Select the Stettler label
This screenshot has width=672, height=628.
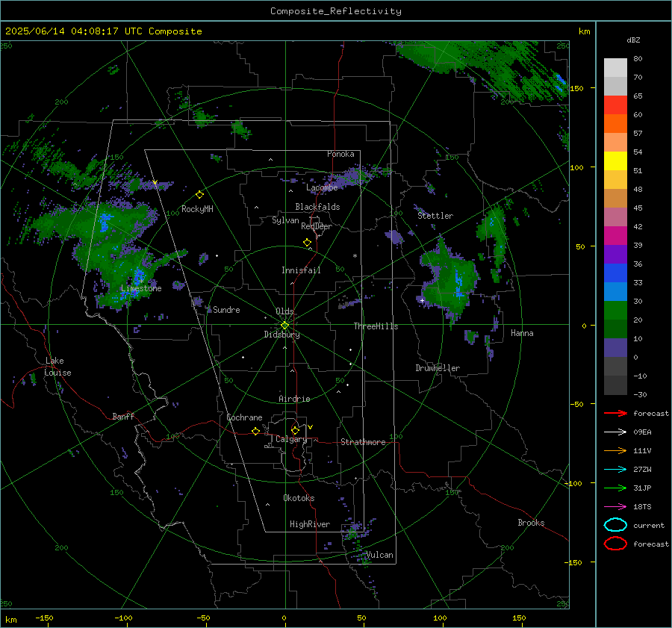[x=435, y=216]
